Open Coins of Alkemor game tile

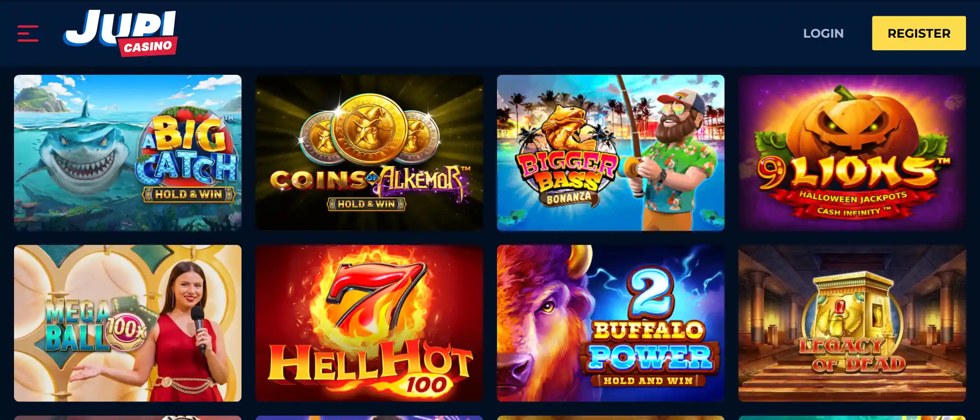[369, 153]
